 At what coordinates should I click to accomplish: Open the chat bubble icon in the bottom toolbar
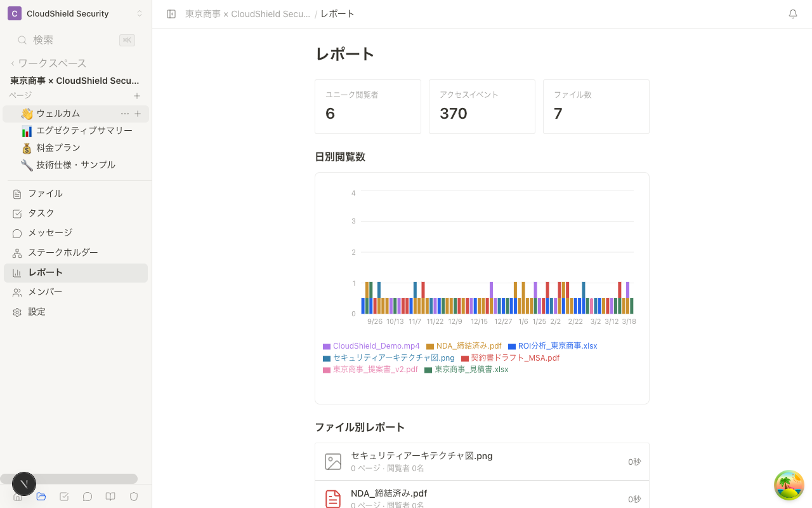tap(87, 497)
